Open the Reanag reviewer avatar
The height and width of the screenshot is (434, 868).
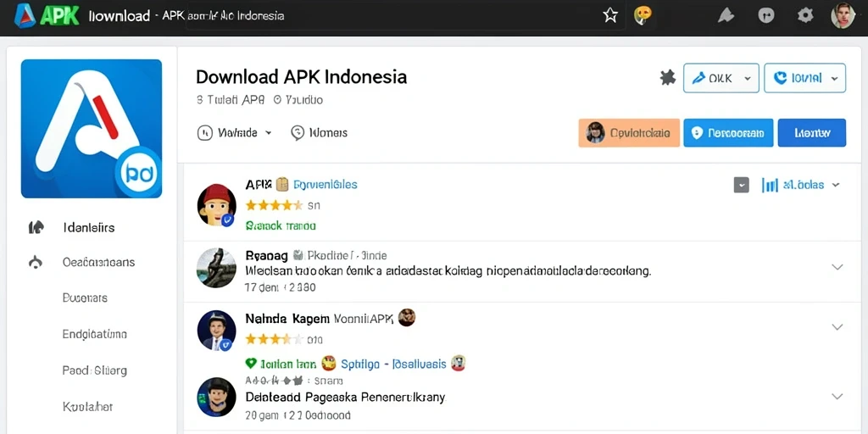[x=216, y=268]
